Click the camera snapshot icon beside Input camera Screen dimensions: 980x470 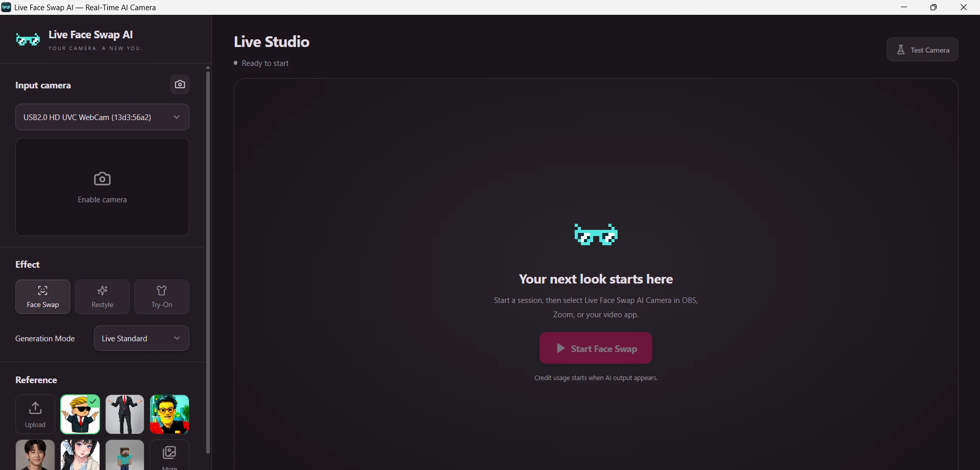click(x=180, y=84)
